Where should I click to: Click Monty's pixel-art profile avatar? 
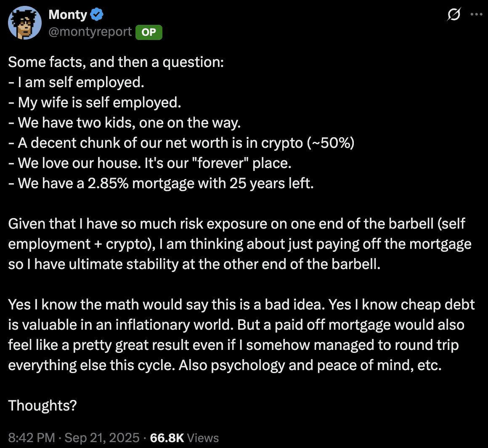tap(24, 23)
